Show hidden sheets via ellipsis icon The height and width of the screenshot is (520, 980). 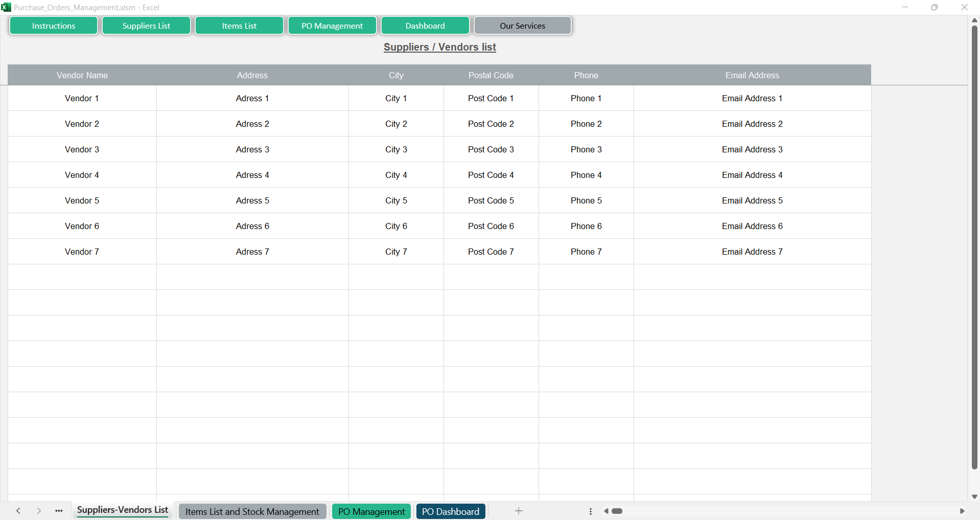tap(59, 511)
